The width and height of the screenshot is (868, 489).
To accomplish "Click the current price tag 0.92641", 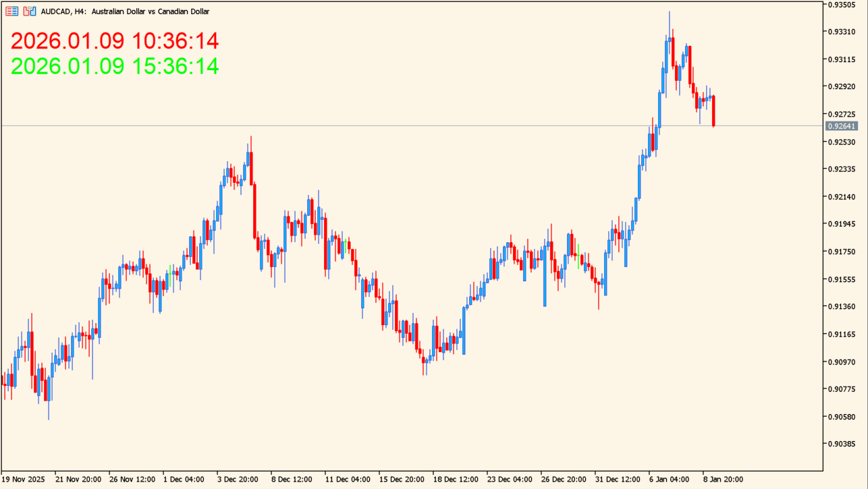I will click(x=842, y=126).
